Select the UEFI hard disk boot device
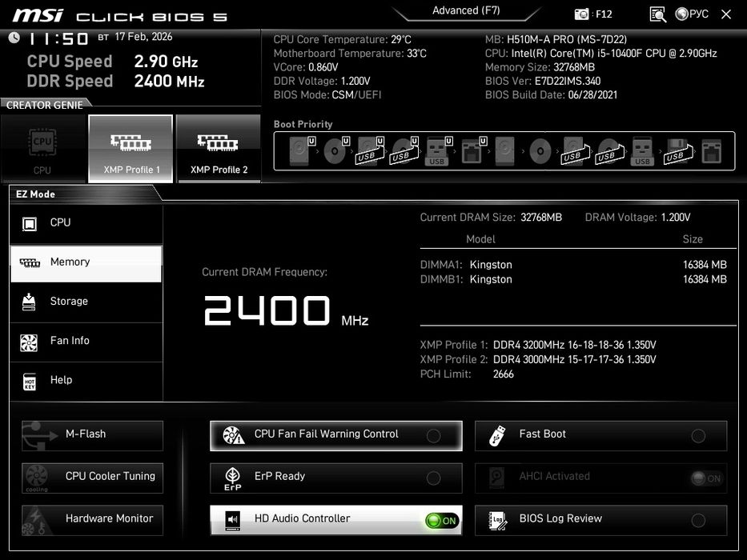747x560 pixels. [302, 150]
